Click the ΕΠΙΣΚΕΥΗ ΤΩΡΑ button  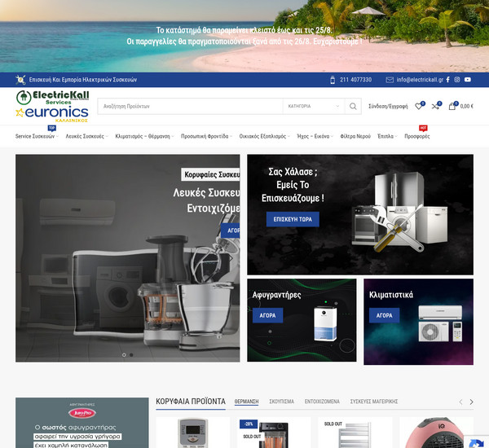coord(293,219)
